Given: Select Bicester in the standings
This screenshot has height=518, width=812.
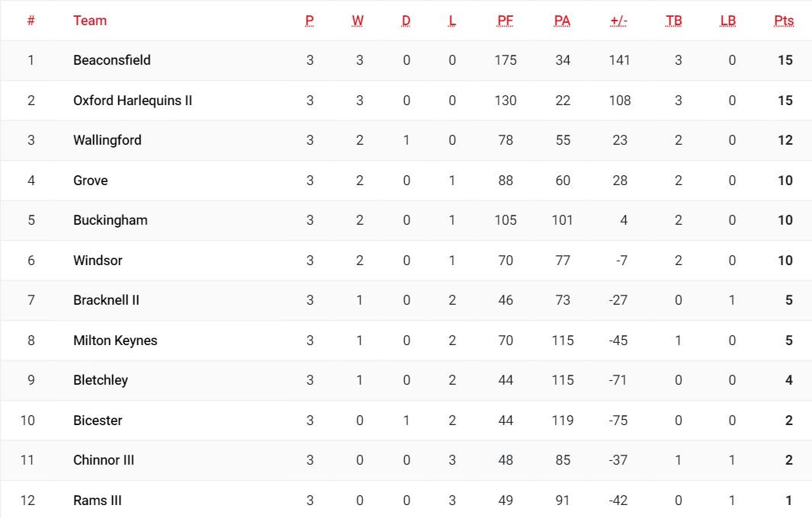Looking at the screenshot, I should pyautogui.click(x=98, y=420).
